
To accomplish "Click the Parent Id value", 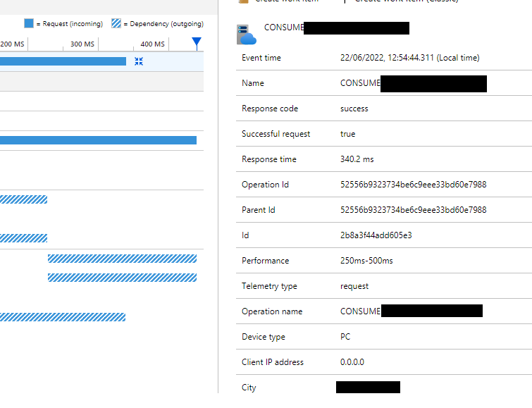I will click(413, 210).
